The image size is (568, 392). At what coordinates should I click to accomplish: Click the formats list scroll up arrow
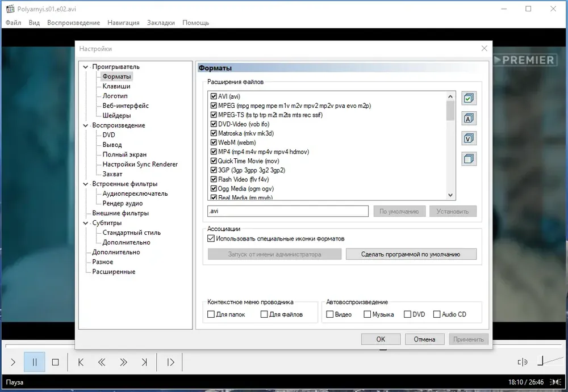point(450,96)
